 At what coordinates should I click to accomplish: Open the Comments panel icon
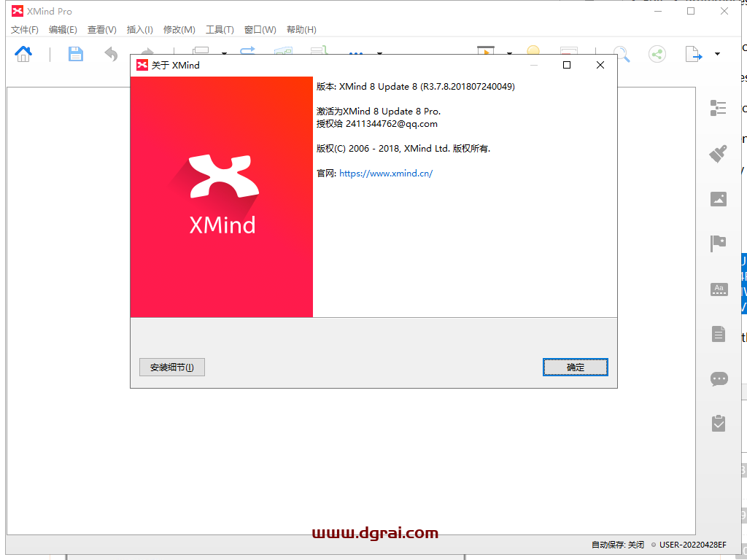[719, 378]
